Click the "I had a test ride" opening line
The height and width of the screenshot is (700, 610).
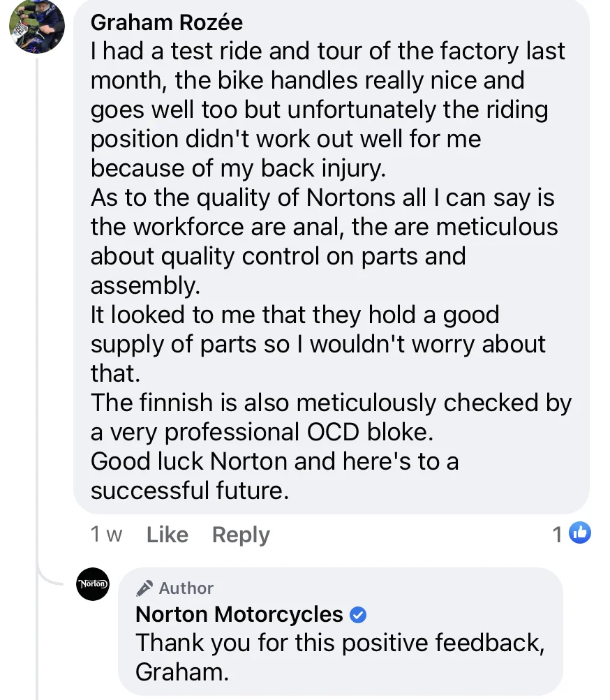pos(328,51)
